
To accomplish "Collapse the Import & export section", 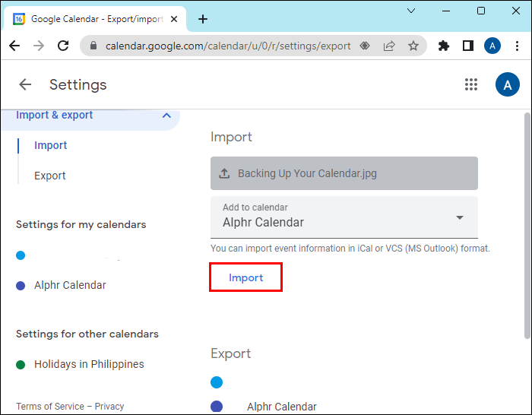I will pyautogui.click(x=166, y=116).
